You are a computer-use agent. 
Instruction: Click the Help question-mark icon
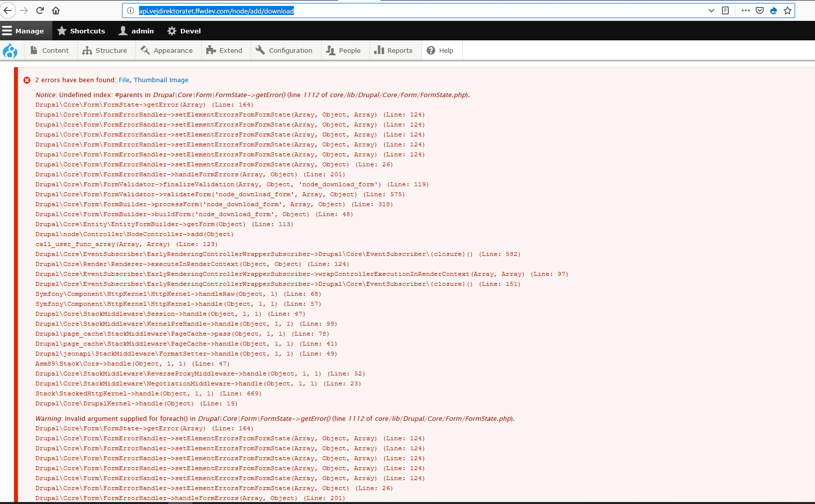point(430,50)
